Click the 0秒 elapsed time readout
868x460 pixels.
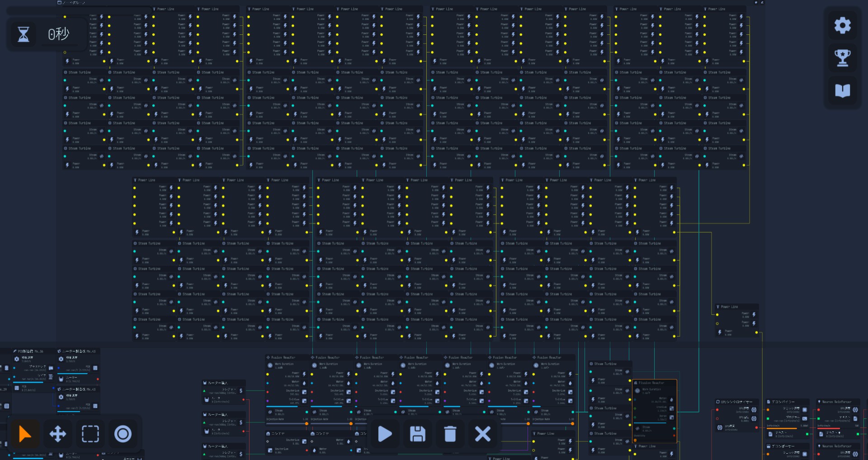[x=59, y=34]
